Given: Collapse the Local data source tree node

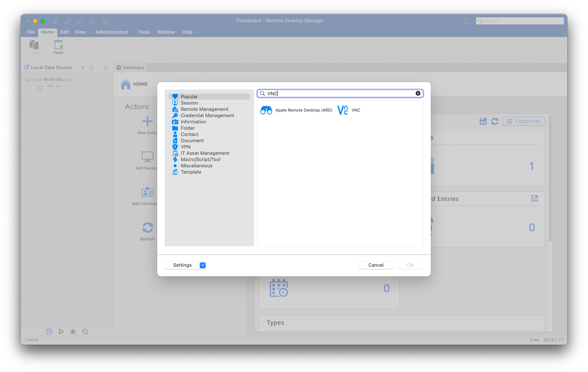Looking at the screenshot, I should tap(28, 80).
